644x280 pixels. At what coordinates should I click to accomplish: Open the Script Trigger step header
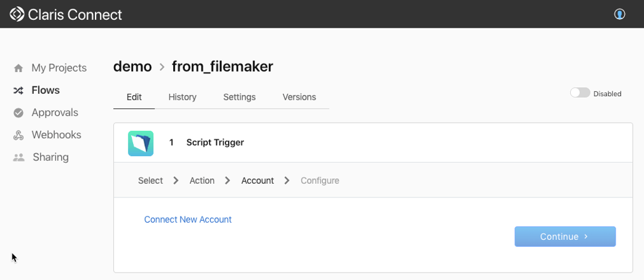tap(373, 142)
